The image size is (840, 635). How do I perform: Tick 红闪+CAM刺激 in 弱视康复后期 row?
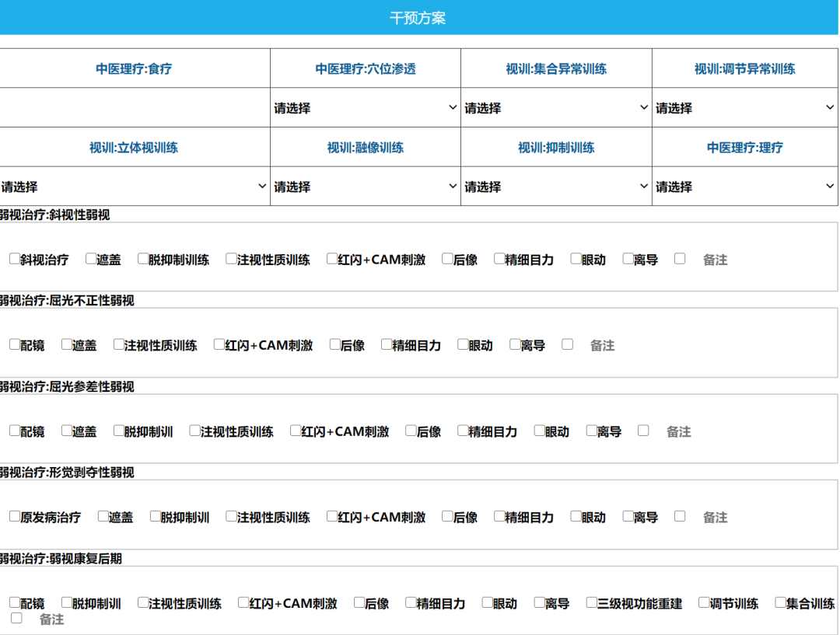pos(243,602)
